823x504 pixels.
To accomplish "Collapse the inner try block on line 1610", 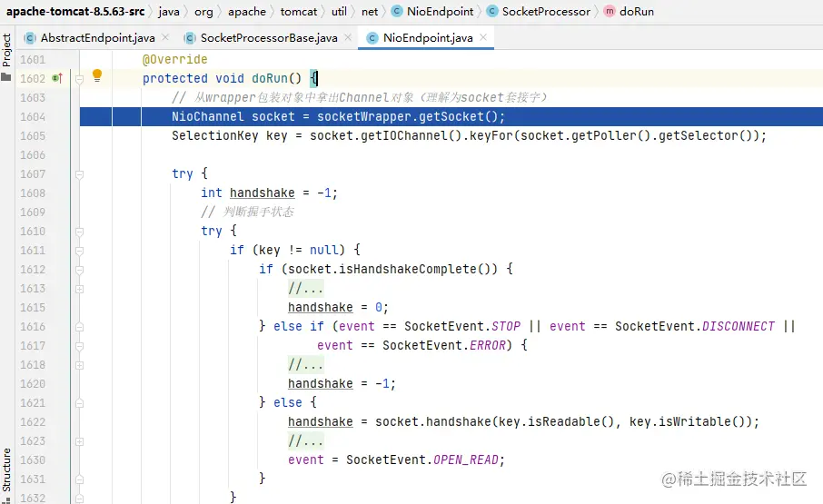I will 79,232.
